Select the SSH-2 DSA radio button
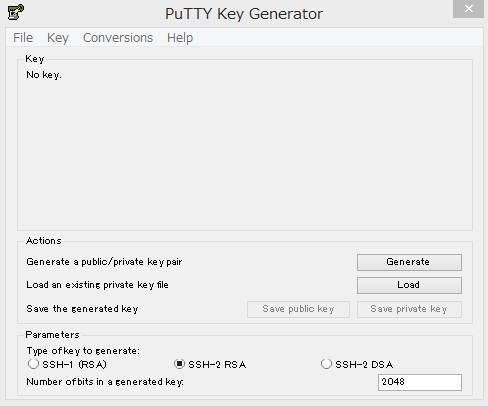This screenshot has height=407, width=488. [326, 364]
